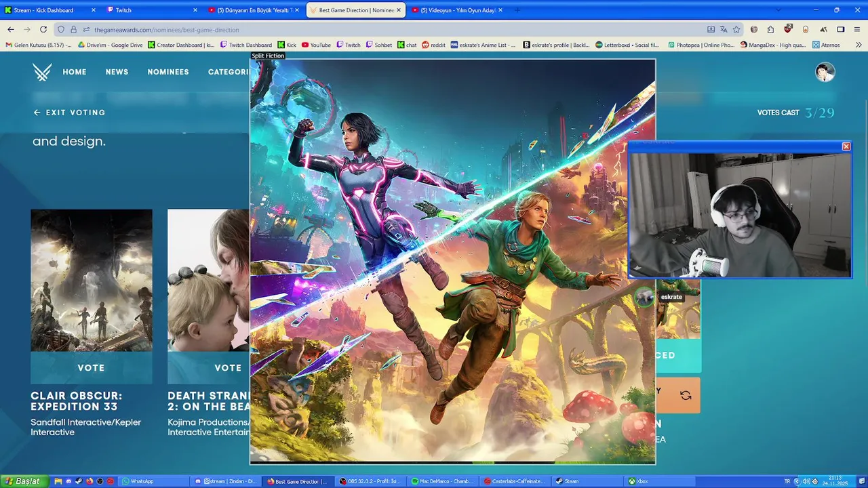Open eskrate's Anime List bookmark

coord(484,45)
